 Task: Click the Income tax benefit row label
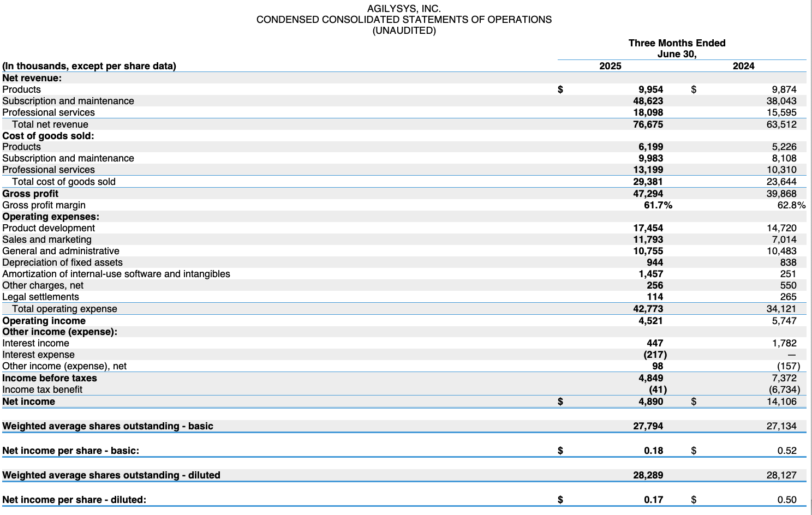coord(42,390)
